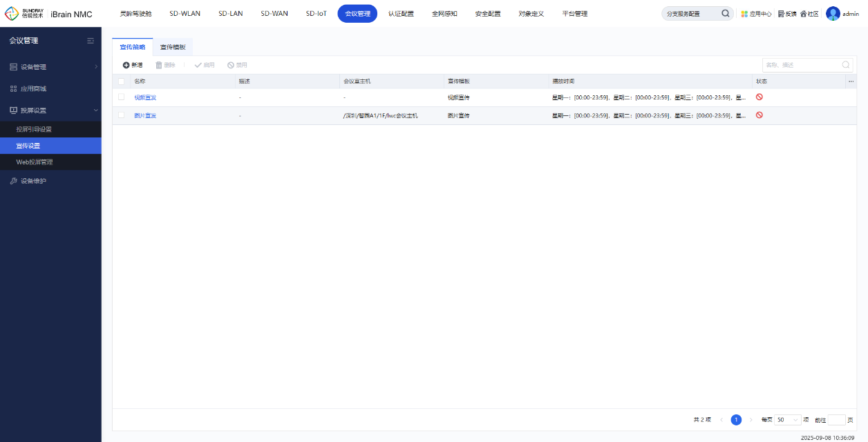Switch to the 宣传模板 tab
The height and width of the screenshot is (442, 868).
(173, 47)
